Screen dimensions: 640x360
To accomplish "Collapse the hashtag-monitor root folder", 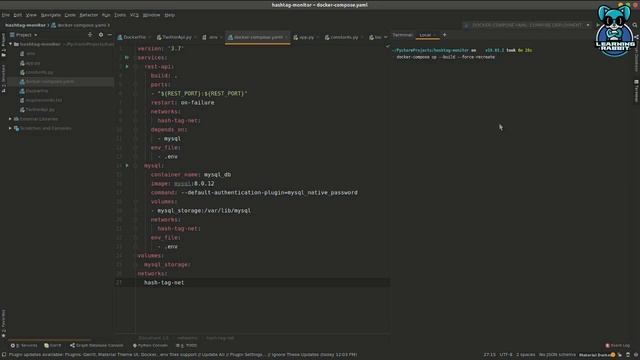I will tap(11, 44).
